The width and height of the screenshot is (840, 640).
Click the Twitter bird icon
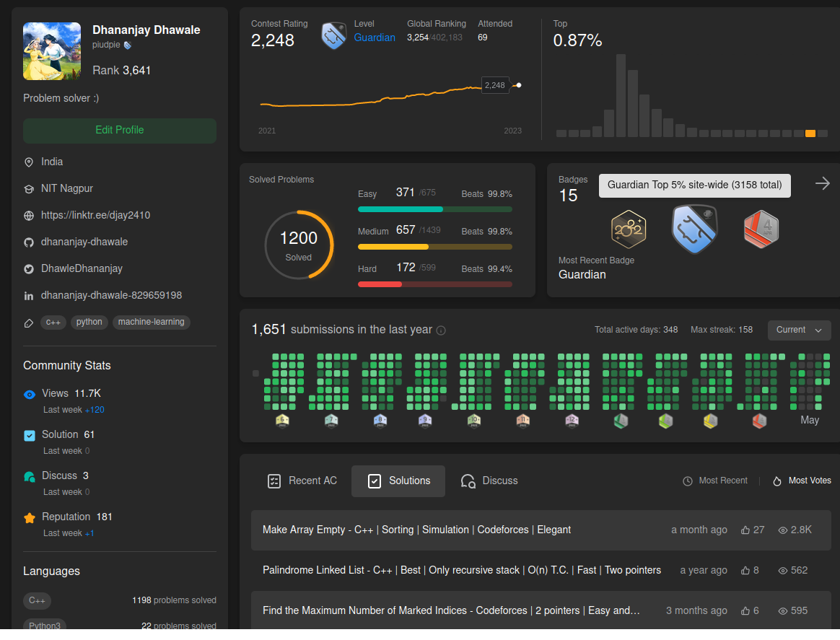pos(28,268)
